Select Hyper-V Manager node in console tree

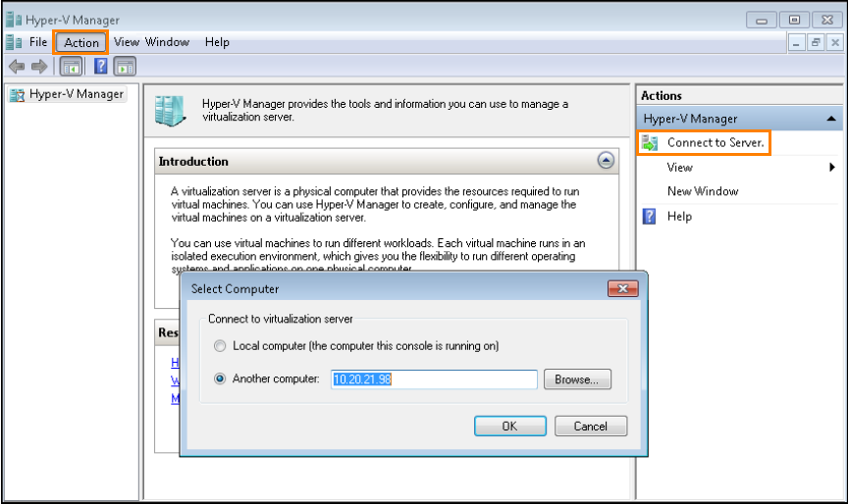[76, 94]
